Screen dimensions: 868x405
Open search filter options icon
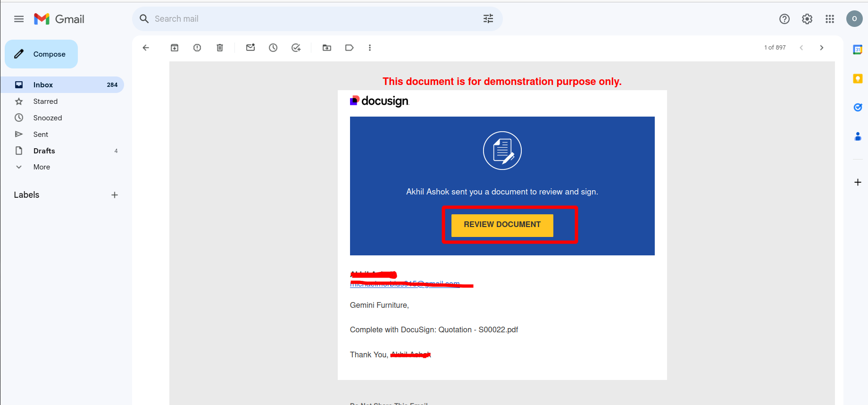click(488, 19)
